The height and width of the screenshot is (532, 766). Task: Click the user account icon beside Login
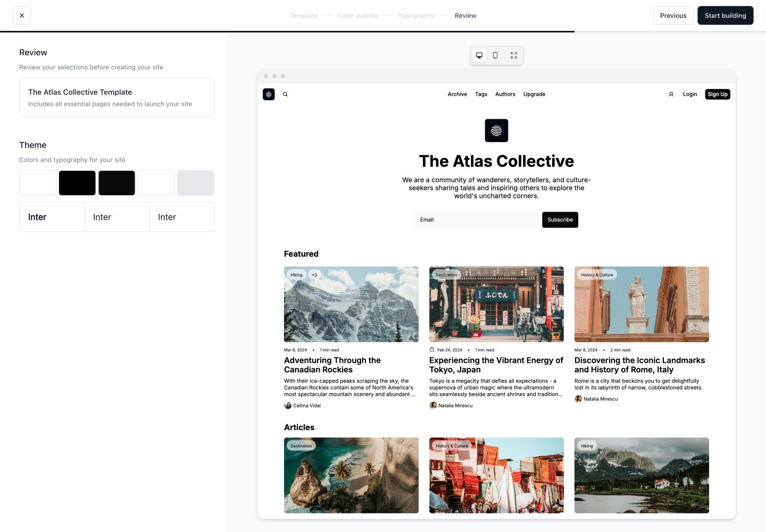tap(671, 94)
